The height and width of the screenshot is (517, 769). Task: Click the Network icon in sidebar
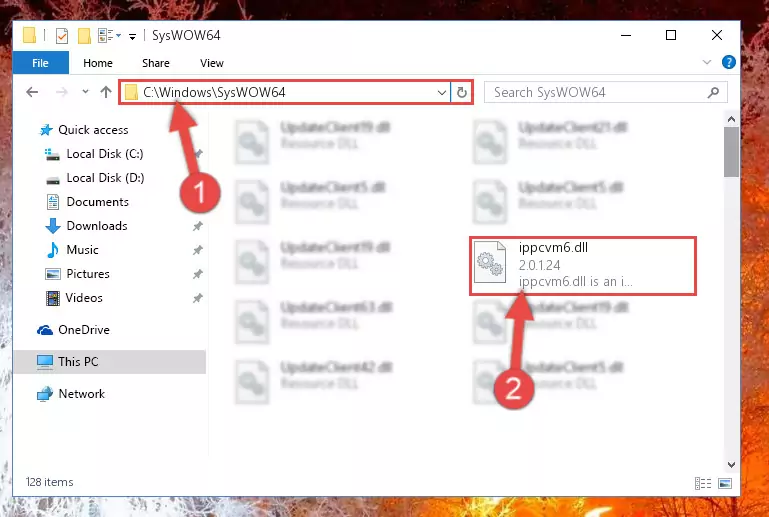pos(45,394)
